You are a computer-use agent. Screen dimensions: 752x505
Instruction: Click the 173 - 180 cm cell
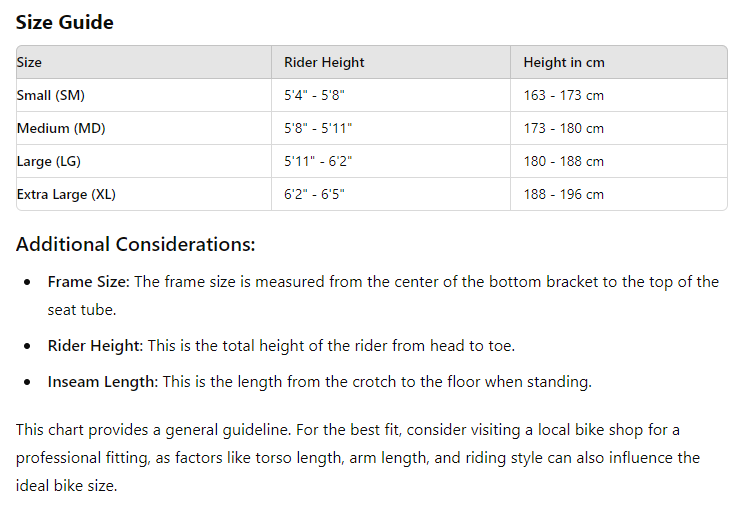tap(564, 128)
